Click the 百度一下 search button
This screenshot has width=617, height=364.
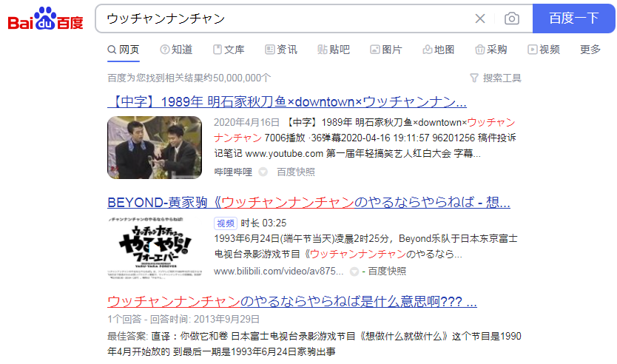pos(573,18)
